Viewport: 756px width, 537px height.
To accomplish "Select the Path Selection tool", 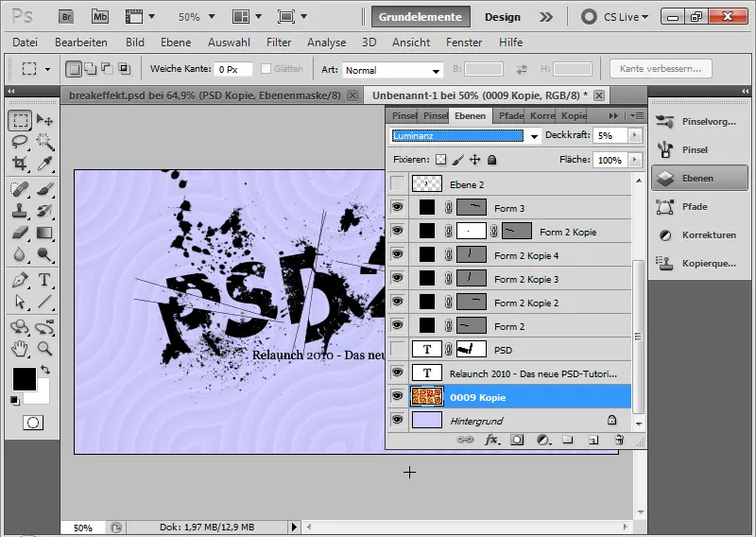I will point(20,302).
